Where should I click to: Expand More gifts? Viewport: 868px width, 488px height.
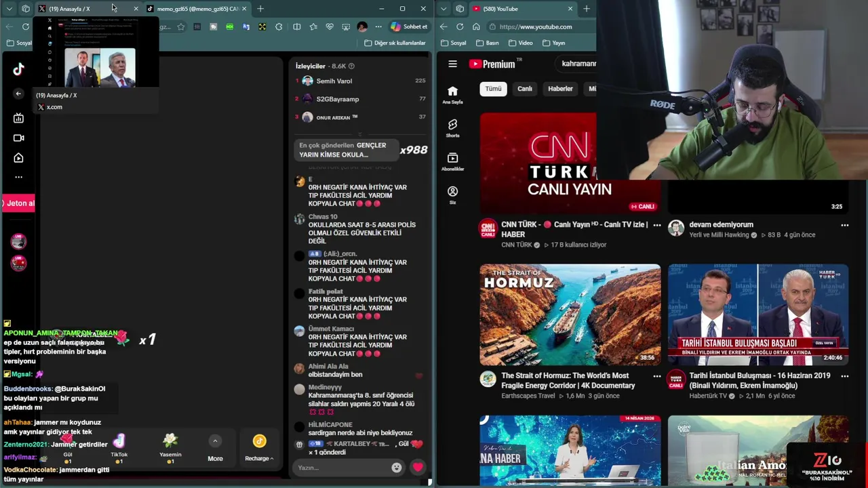215,449
